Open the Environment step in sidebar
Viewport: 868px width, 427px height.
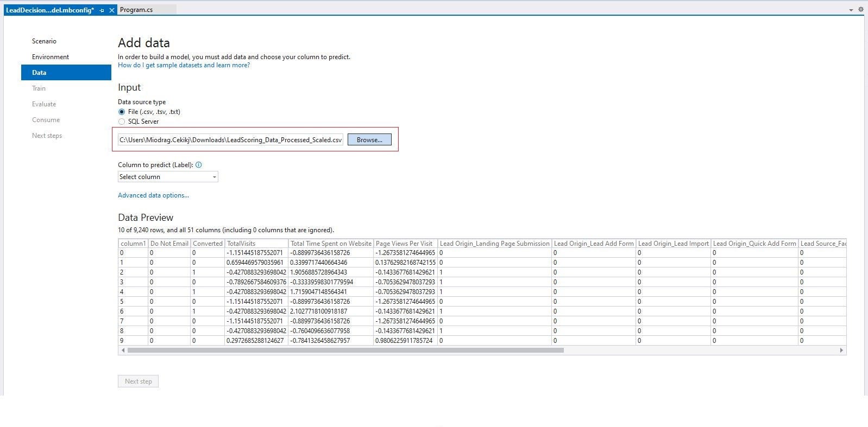[51, 57]
